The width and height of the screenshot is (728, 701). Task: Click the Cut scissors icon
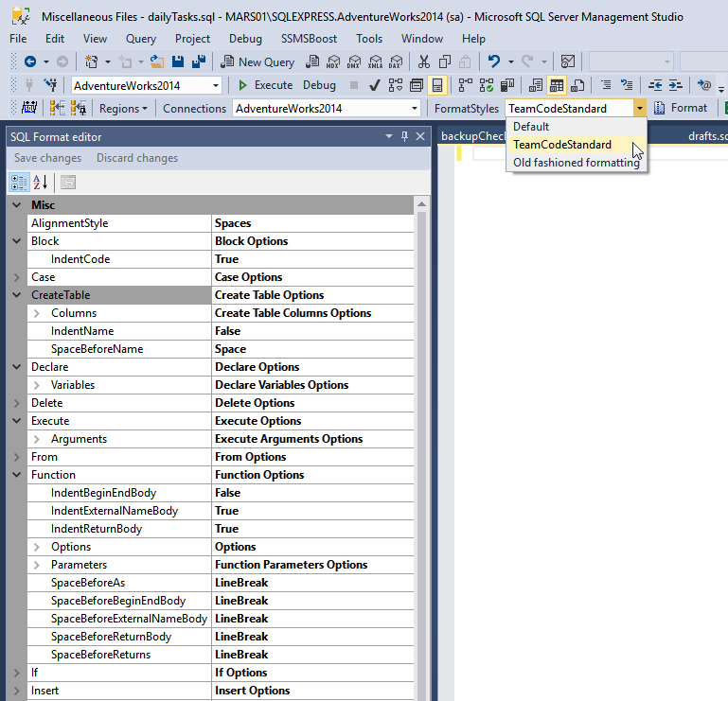(424, 61)
